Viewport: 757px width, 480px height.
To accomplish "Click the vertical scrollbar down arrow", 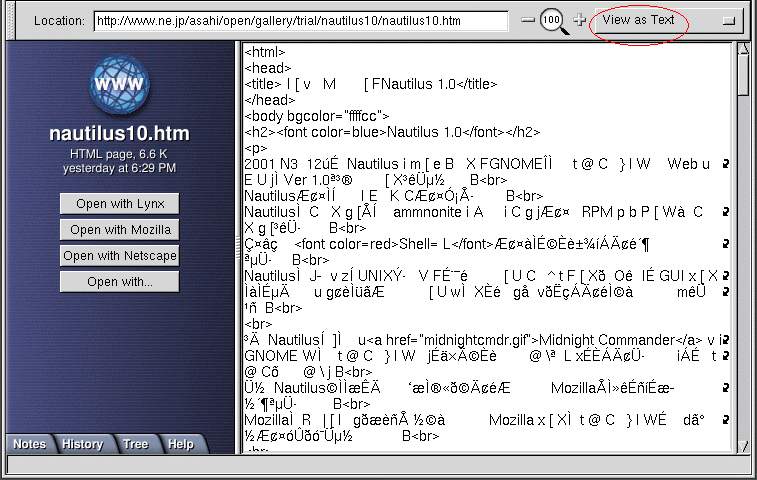I will (x=743, y=447).
